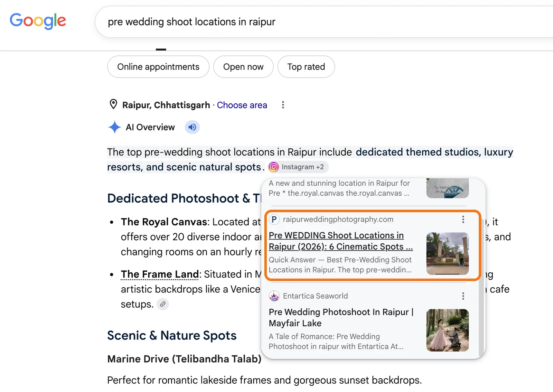
Task: Click The Frame Land underlined link
Action: [160, 274]
